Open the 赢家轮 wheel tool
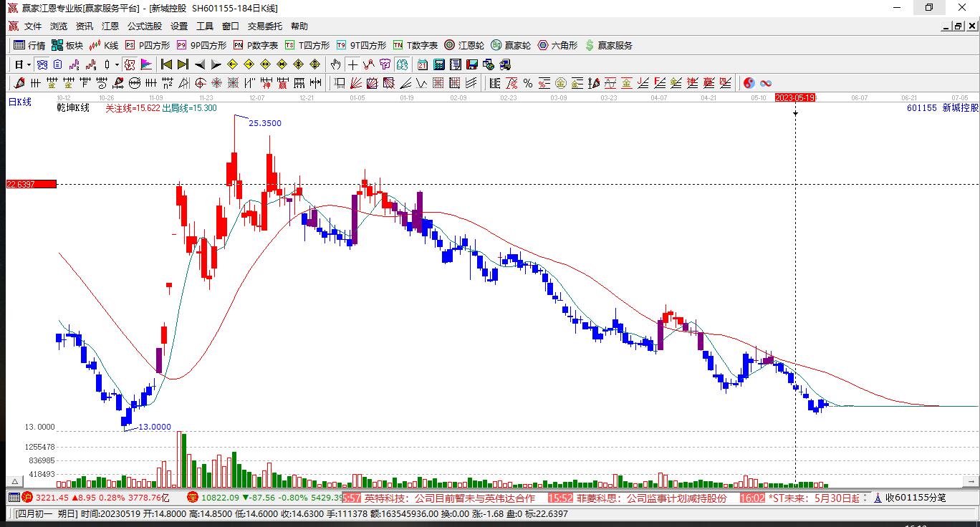This screenshot has width=980, height=527. pos(511,45)
